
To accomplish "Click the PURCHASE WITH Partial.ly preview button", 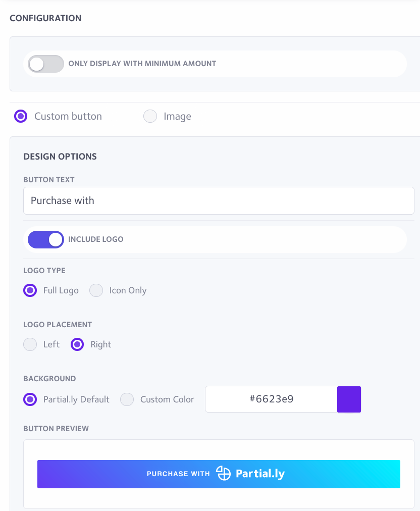I will 219,474.
